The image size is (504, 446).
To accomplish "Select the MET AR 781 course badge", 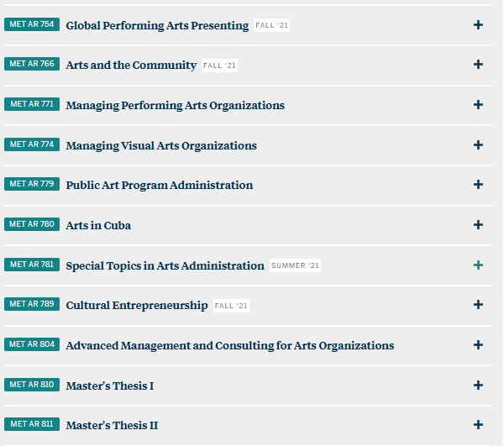I will tap(32, 265).
